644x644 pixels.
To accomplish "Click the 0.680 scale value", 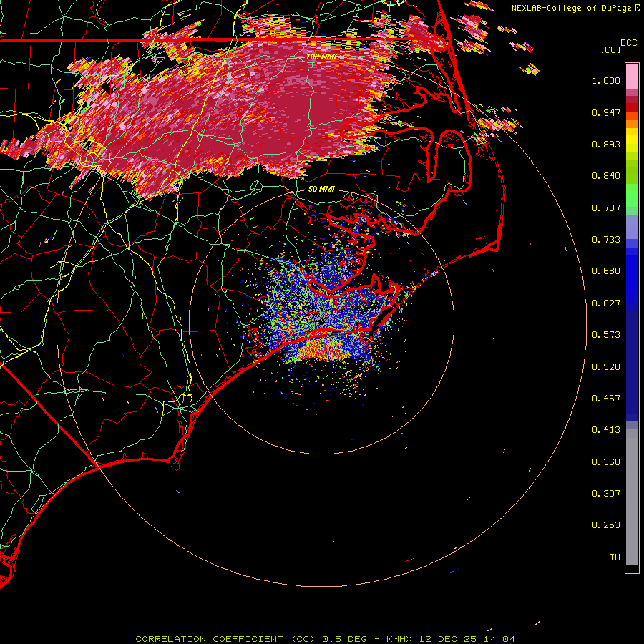I will pyautogui.click(x=606, y=271).
